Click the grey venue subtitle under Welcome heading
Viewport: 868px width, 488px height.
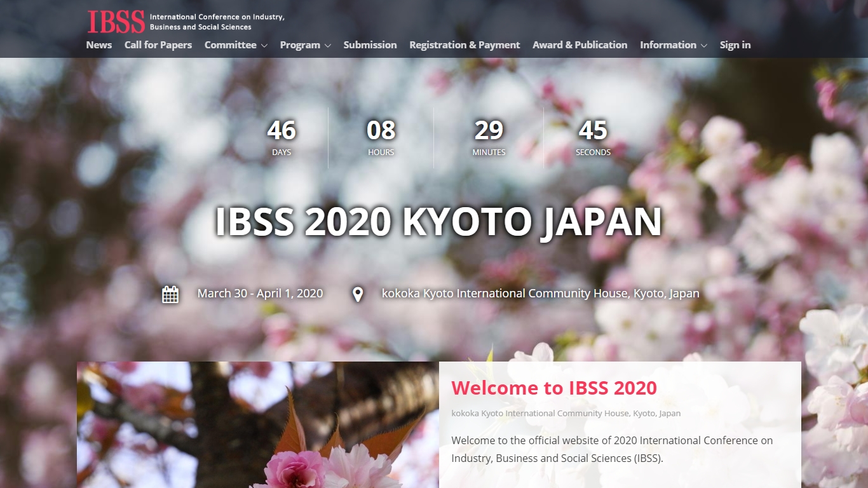566,413
